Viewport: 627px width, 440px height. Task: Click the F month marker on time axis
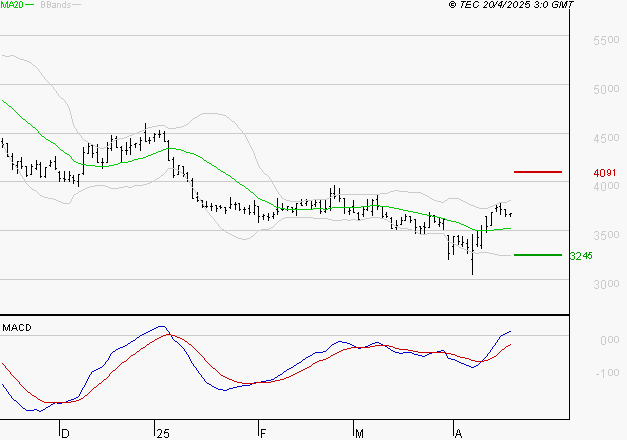(262, 433)
